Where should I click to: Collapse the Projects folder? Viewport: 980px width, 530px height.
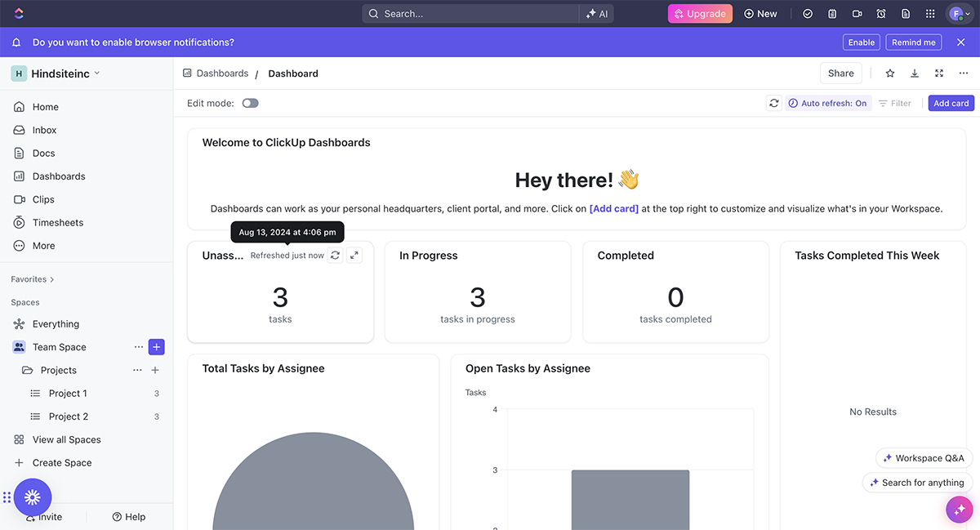[x=28, y=371]
